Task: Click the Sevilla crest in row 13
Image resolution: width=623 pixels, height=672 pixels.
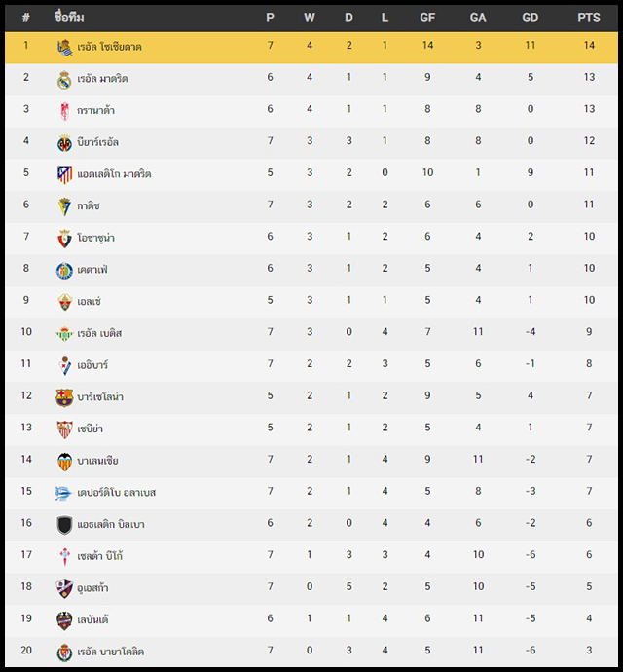Action: 64,429
